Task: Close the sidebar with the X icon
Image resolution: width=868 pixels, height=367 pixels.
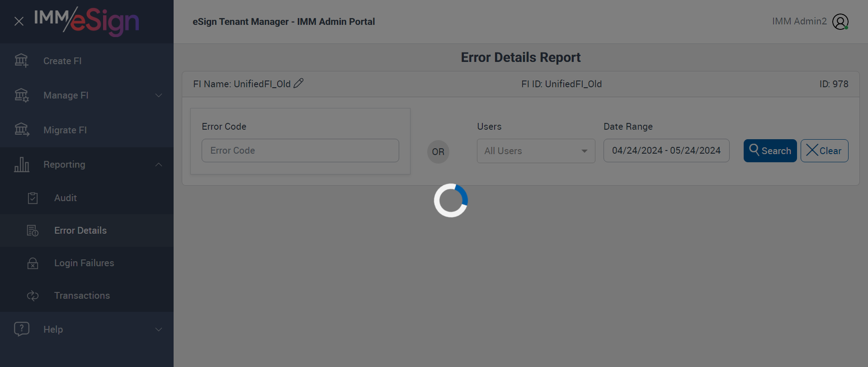Action: [x=19, y=21]
